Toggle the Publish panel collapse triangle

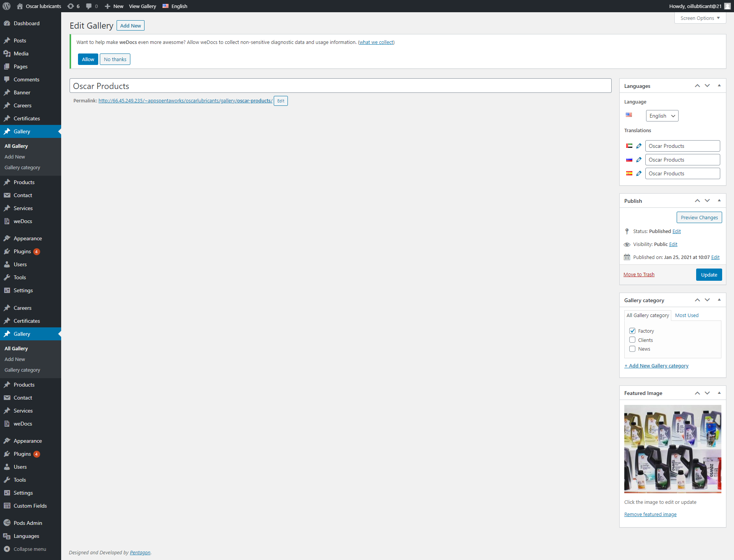coord(719,201)
